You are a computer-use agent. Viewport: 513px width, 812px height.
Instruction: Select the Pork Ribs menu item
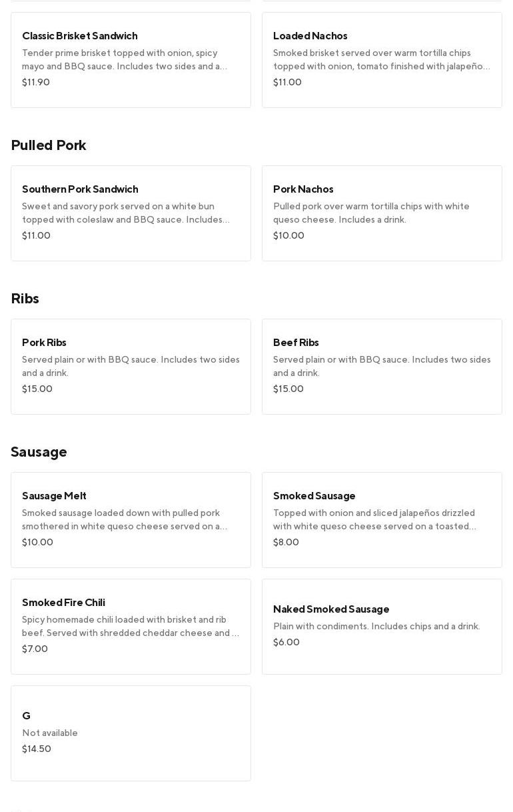pyautogui.click(x=131, y=366)
